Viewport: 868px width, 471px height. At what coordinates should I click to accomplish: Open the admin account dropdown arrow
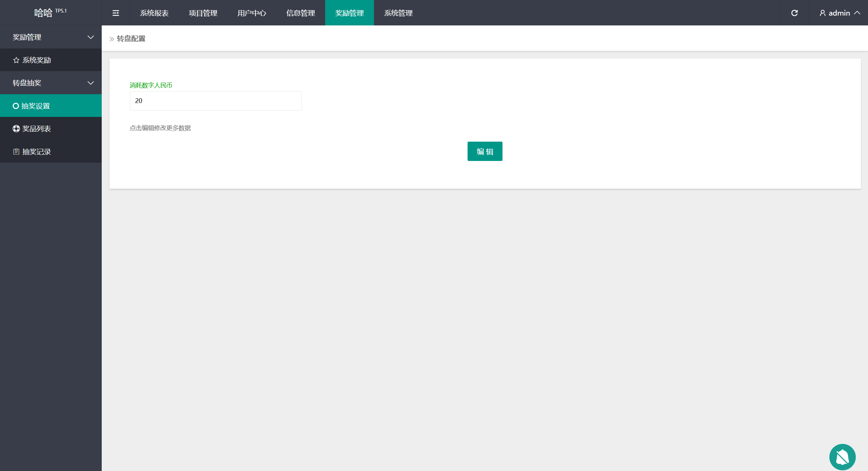pos(857,13)
